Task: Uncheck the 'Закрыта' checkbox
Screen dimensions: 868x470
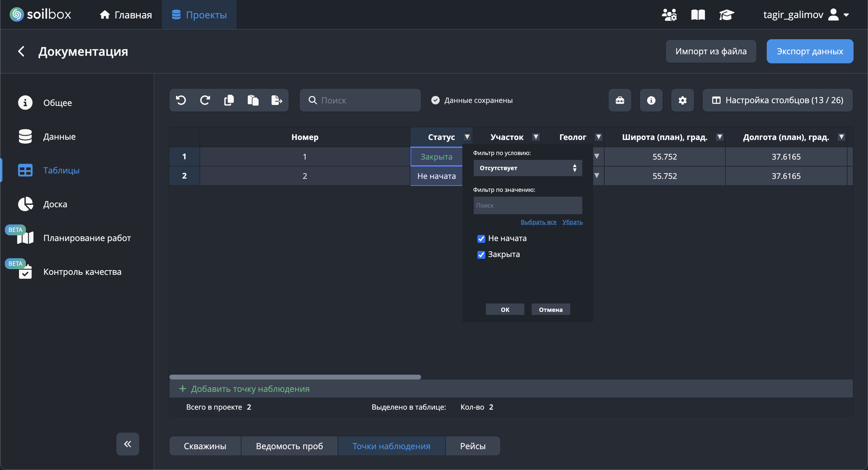Action: pyautogui.click(x=481, y=255)
